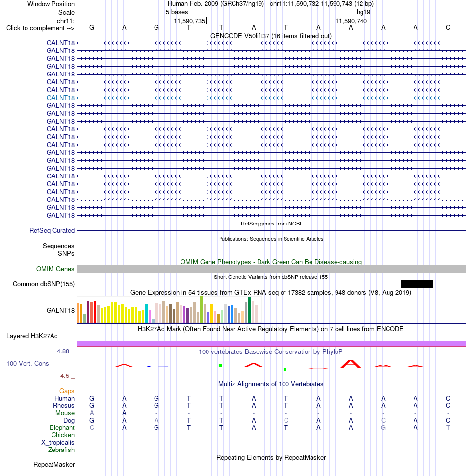Click the OMIM Gene Phenotypes track title
Viewport: 466px width, 476px height.
[271, 262]
